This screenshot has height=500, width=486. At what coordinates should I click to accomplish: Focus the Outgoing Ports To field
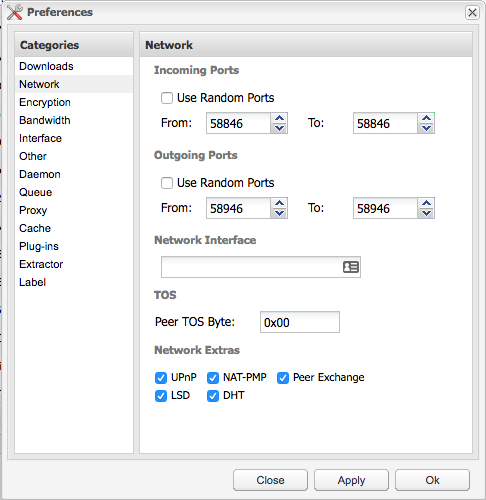pos(385,208)
